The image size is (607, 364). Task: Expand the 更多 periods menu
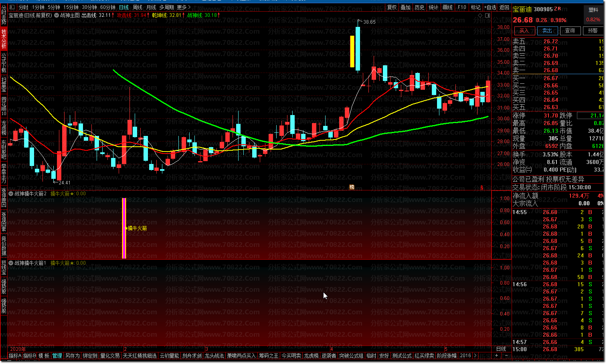point(184,7)
